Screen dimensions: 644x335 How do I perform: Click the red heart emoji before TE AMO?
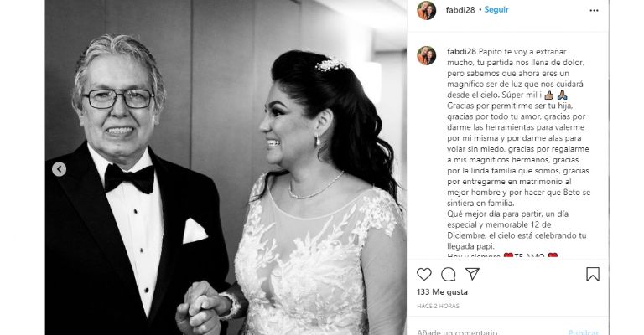pyautogui.click(x=508, y=256)
